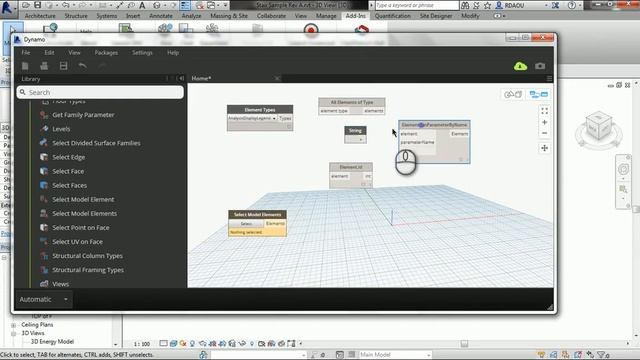Select the Select Faces library item
Viewport: 640px width, 360px height.
click(69, 185)
